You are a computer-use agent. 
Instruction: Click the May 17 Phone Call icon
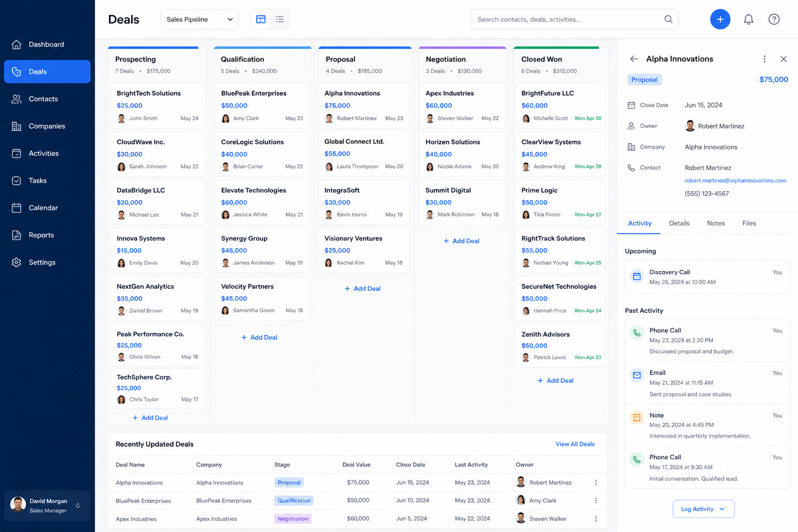637,460
